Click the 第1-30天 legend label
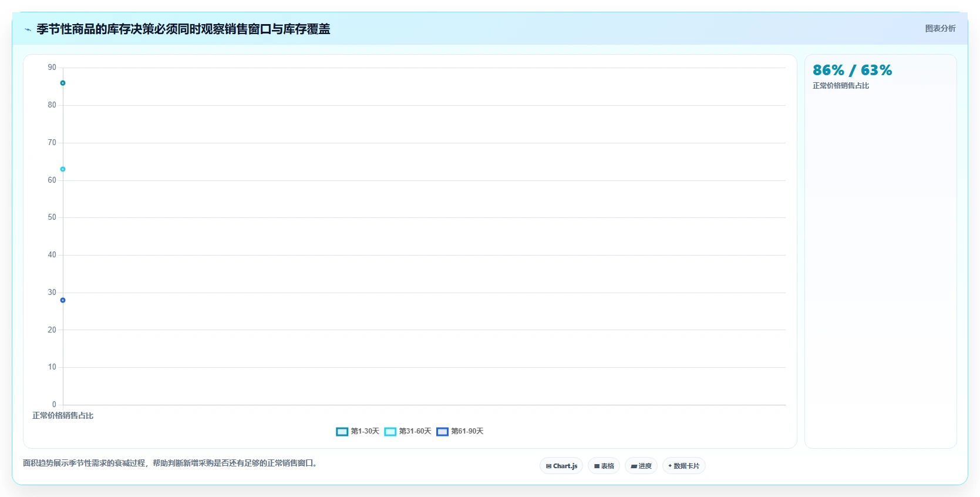The height and width of the screenshot is (497, 980). [x=365, y=431]
